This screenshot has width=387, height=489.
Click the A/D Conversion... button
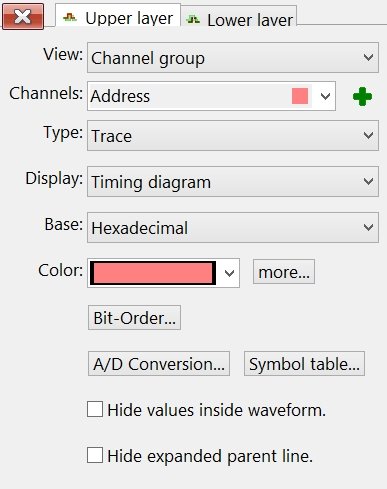[x=159, y=364]
